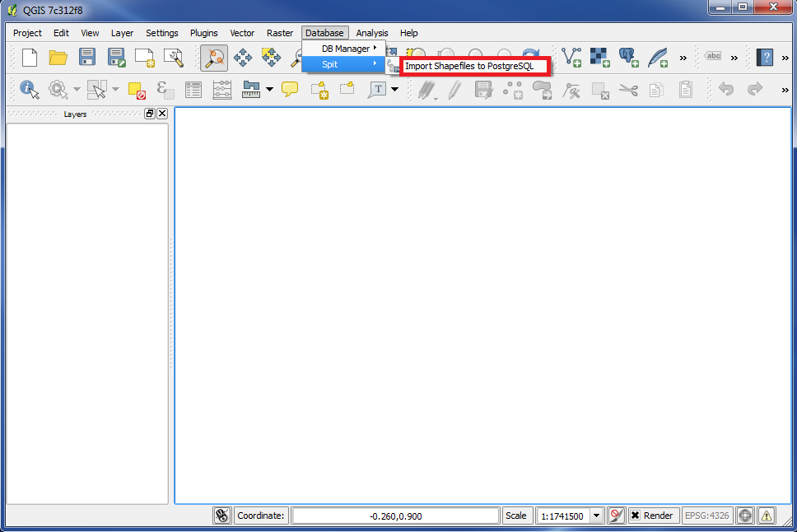Open Help Contents book icon
The height and width of the screenshot is (532, 797).
pyautogui.click(x=764, y=57)
